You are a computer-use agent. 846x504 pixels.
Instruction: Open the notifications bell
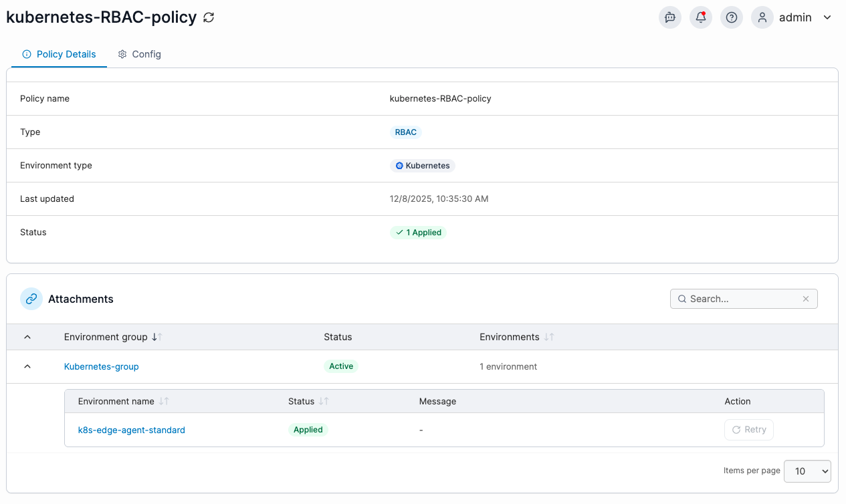coord(701,18)
